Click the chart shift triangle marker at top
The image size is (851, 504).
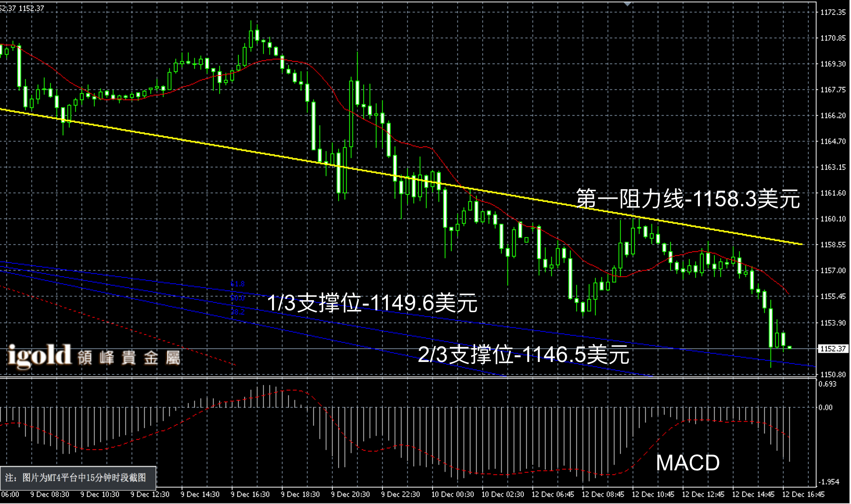tap(627, 4)
